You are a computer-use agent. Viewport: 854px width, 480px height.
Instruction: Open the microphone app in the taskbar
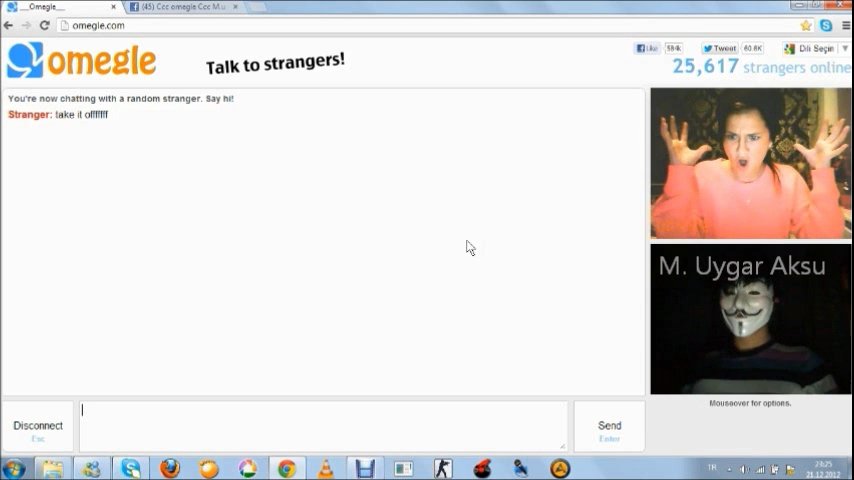521,469
